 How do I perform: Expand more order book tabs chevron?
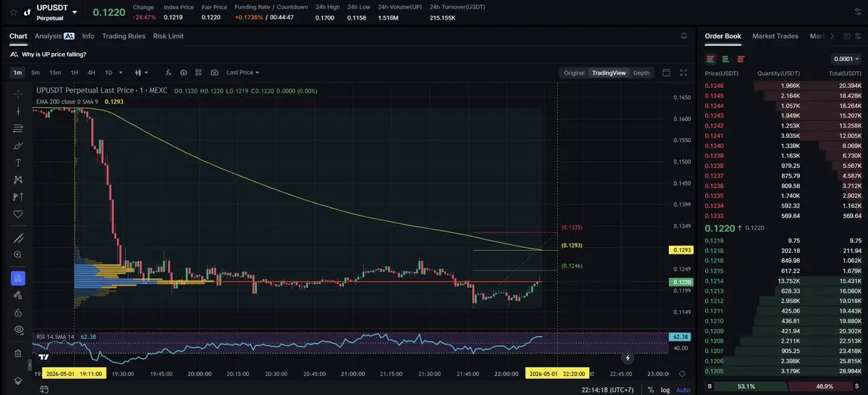pos(832,36)
